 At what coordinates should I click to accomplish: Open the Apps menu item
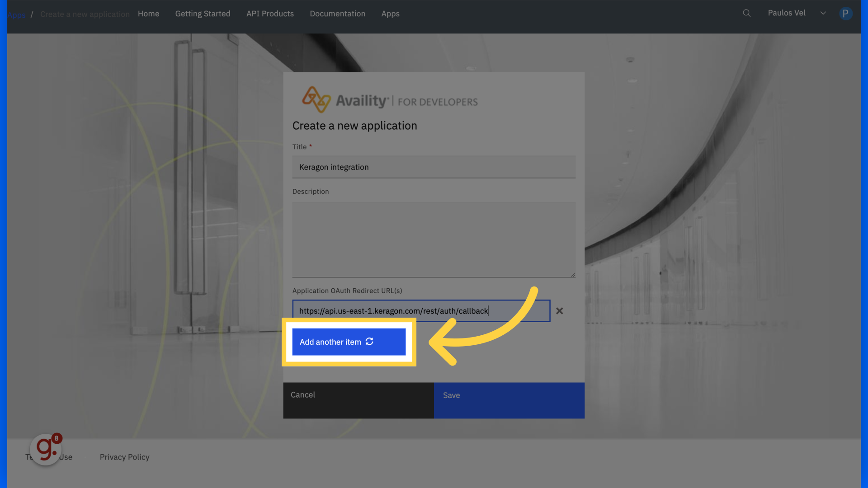click(x=390, y=14)
